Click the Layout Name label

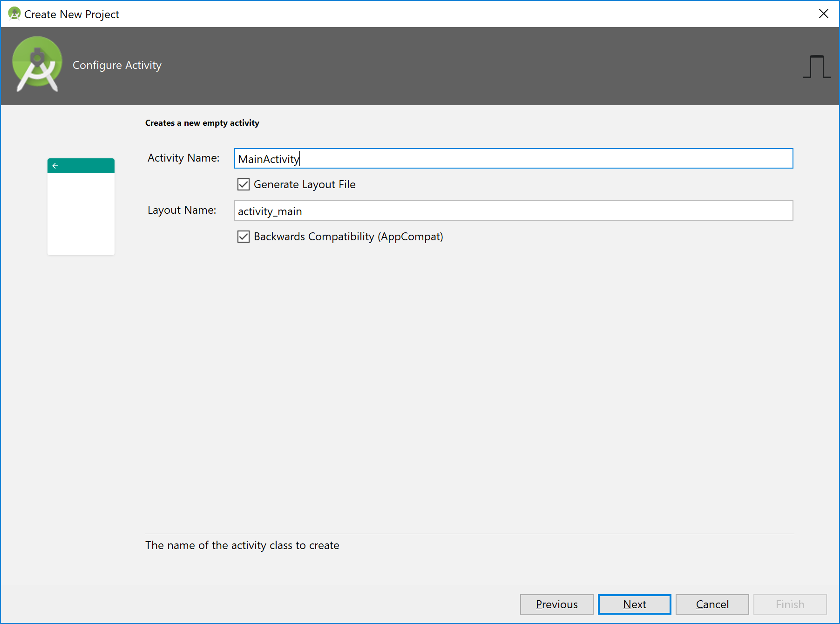[182, 210]
